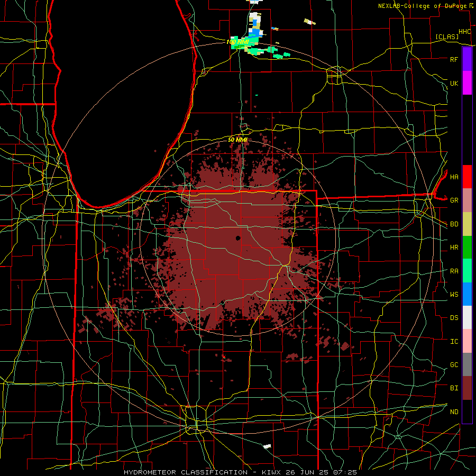476x476 pixels.
Task: Select the red HA legend swatch
Action: 467,177
